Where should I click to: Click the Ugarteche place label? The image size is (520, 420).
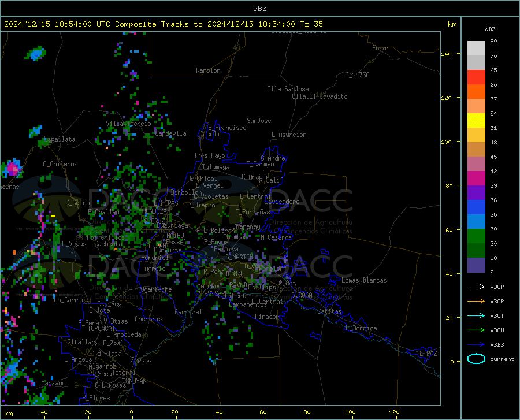click(x=156, y=289)
